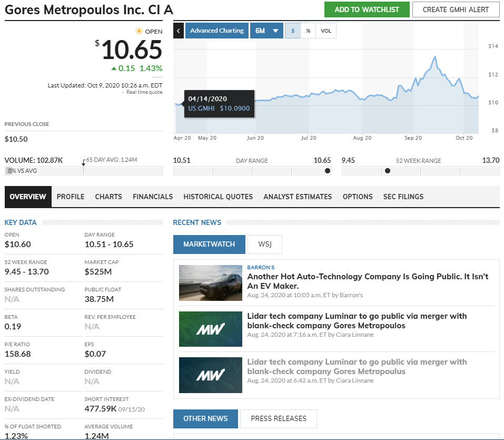
Task: Add GMHI to watchlist
Action: click(367, 9)
